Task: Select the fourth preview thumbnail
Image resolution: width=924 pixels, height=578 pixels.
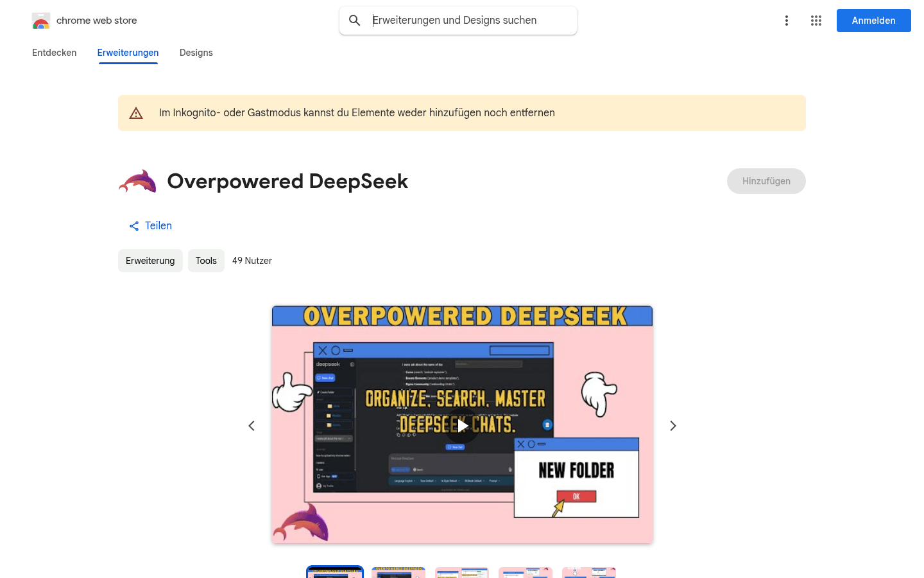Action: tap(526, 572)
